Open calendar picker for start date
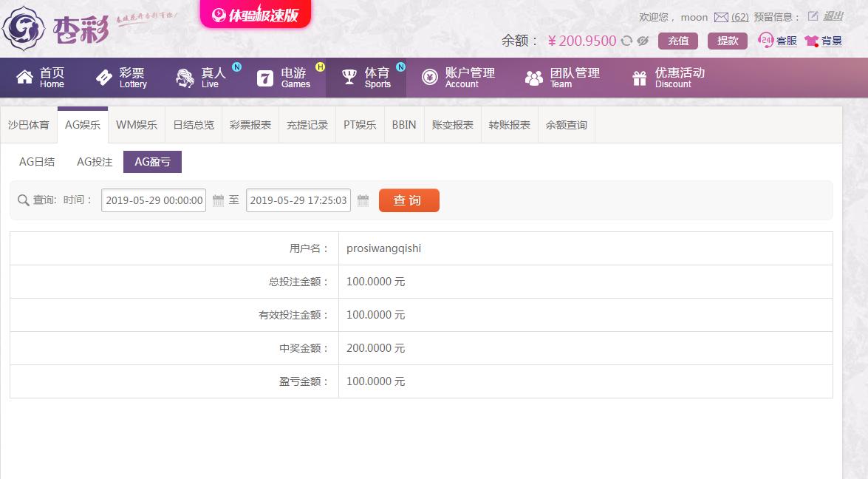This screenshot has height=479, width=868. pos(218,200)
